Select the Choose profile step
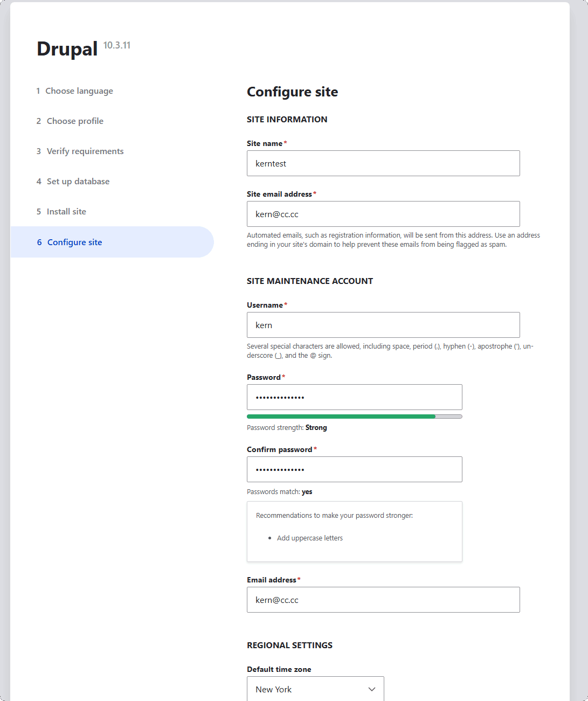This screenshot has height=701, width=588. click(75, 121)
